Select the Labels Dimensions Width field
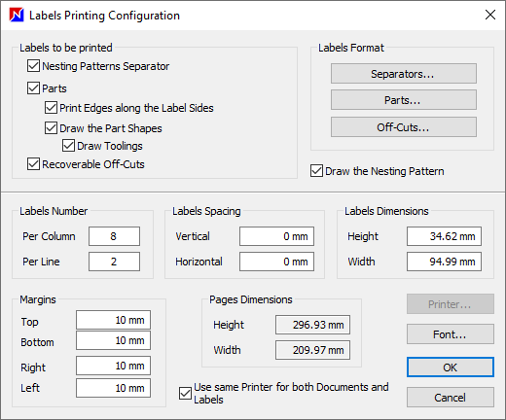Screen dimensions: 506x420 (444, 262)
